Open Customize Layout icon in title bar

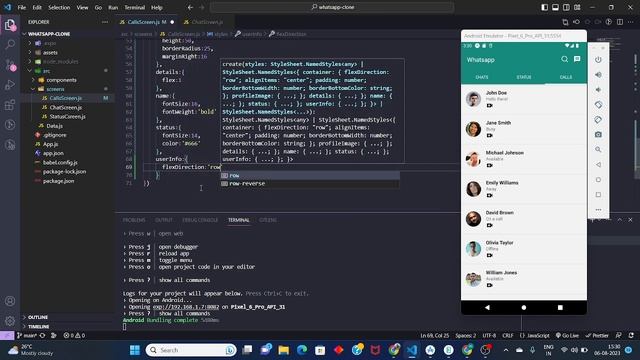click(578, 7)
